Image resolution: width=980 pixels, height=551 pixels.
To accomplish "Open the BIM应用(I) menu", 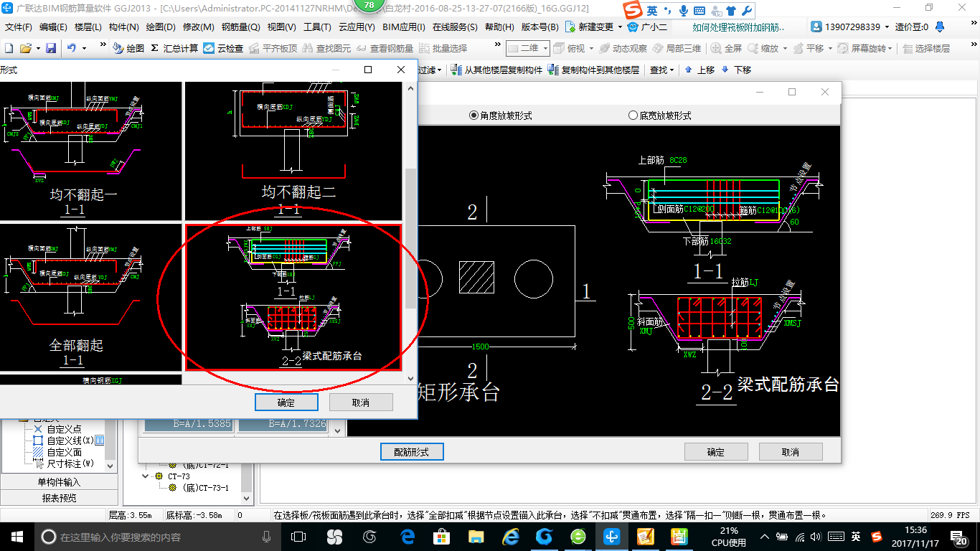I will pyautogui.click(x=404, y=27).
